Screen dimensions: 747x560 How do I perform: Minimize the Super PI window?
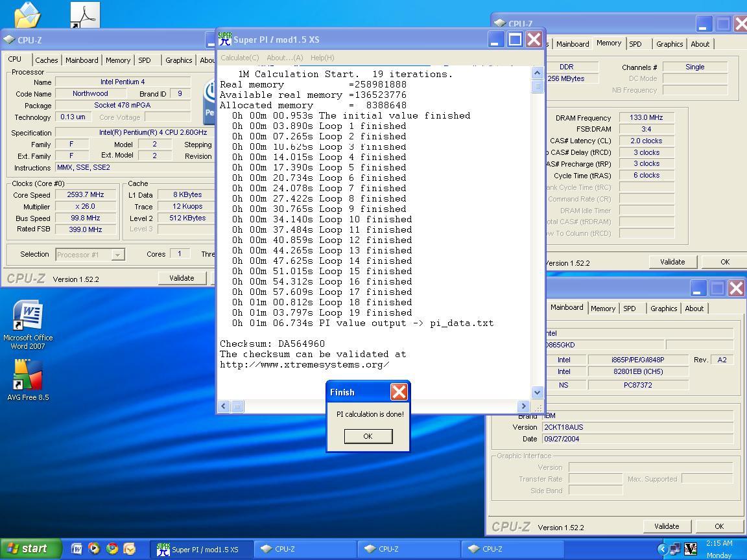pos(496,40)
